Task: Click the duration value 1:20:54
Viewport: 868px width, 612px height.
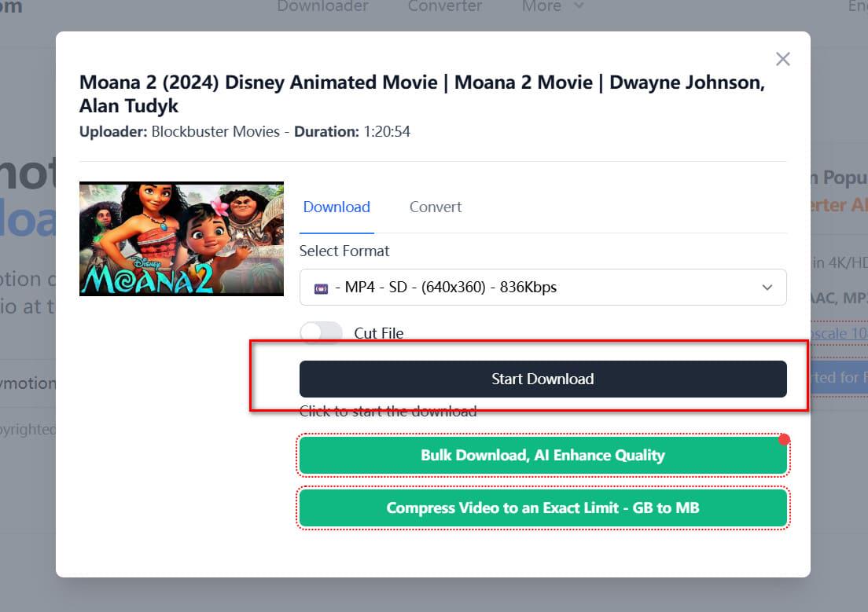Action: point(387,132)
